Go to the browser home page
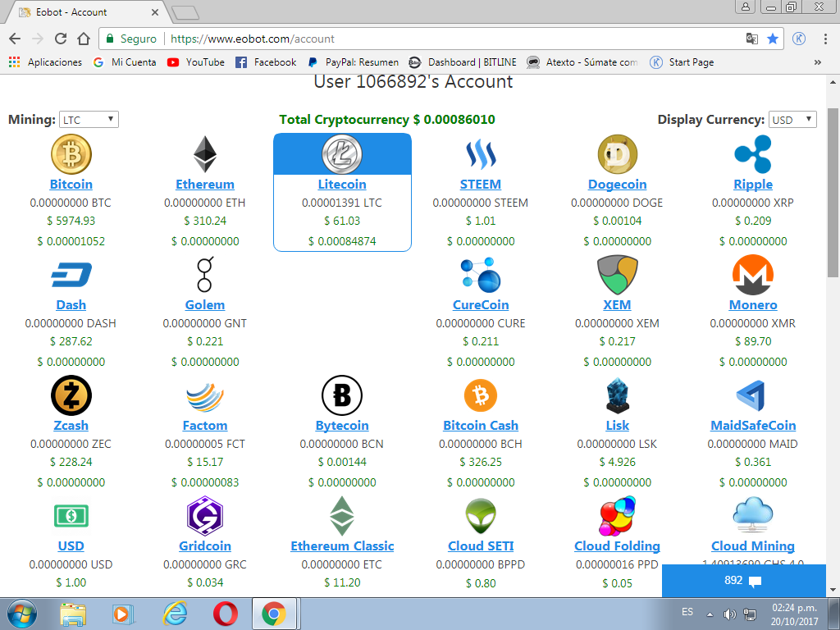This screenshot has height=630, width=840. point(84,39)
